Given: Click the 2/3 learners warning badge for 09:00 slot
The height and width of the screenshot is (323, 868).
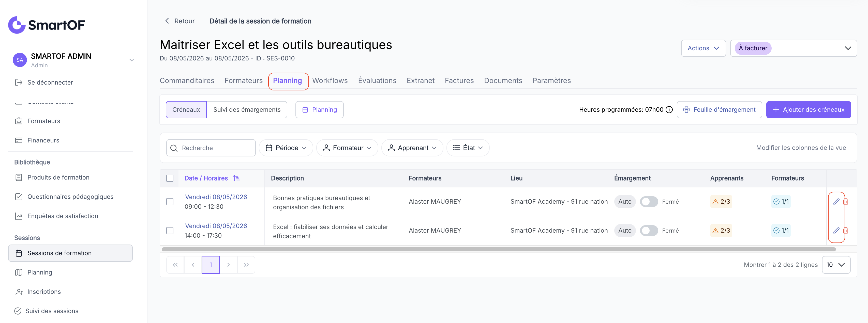Looking at the screenshot, I should click(721, 202).
